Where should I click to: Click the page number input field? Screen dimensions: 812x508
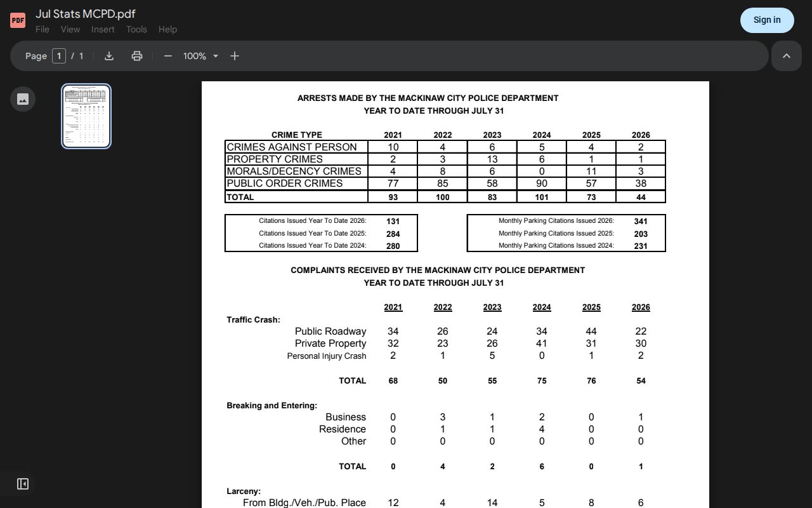tap(59, 56)
